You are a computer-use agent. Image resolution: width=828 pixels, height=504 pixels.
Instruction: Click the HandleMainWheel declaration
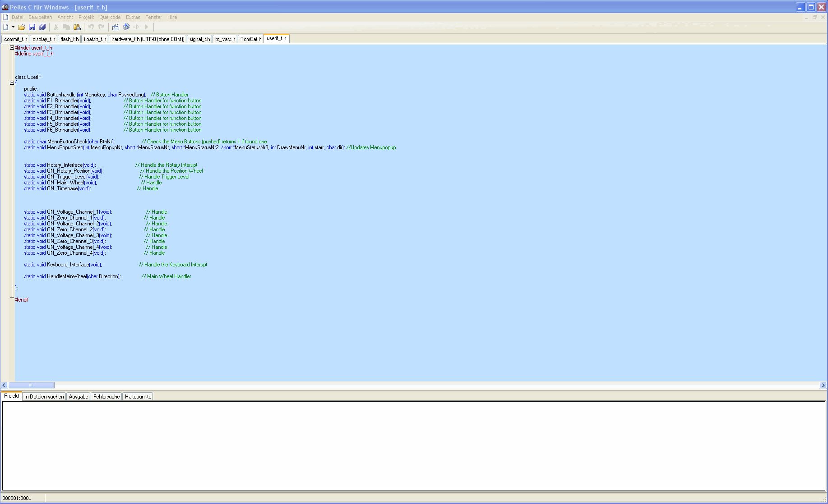[73, 276]
